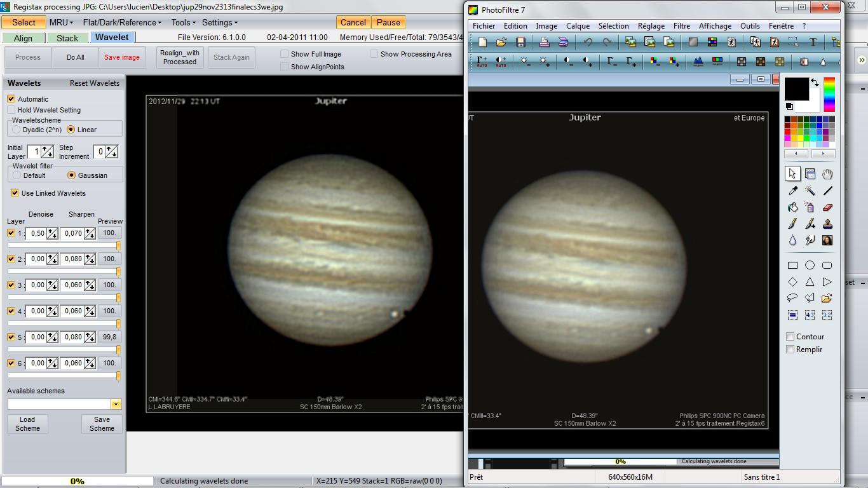Click the Text T icon in PhotoFiltre
The height and width of the screenshot is (488, 868).
[x=813, y=43]
